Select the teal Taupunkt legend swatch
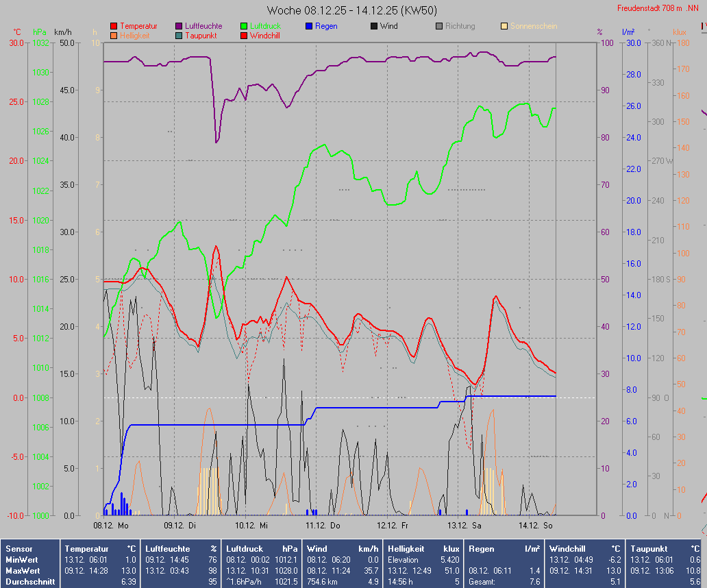Viewport: 707px width, 588px height. [179, 36]
